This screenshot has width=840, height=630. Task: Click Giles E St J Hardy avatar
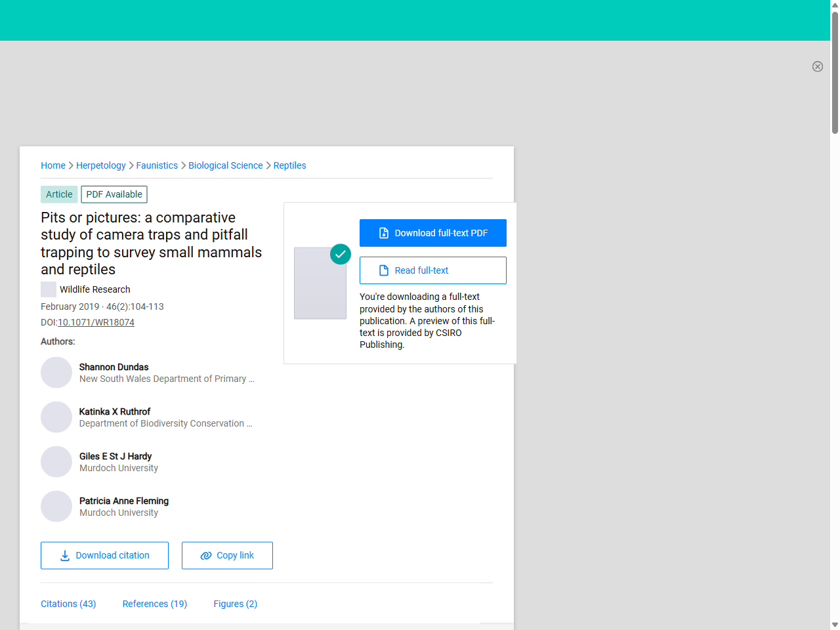(x=56, y=462)
